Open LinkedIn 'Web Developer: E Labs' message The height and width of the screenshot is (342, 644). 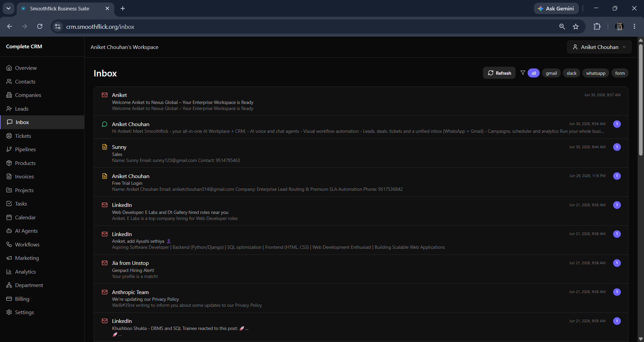361,211
